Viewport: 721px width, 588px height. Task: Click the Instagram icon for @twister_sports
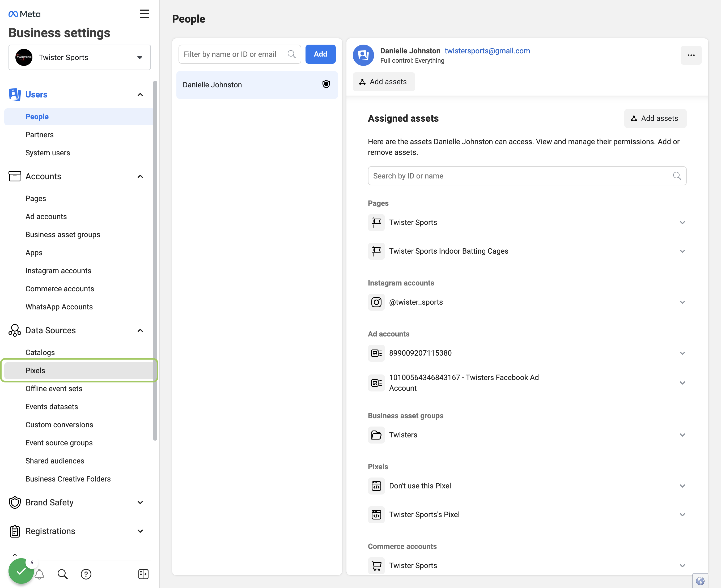pyautogui.click(x=376, y=302)
